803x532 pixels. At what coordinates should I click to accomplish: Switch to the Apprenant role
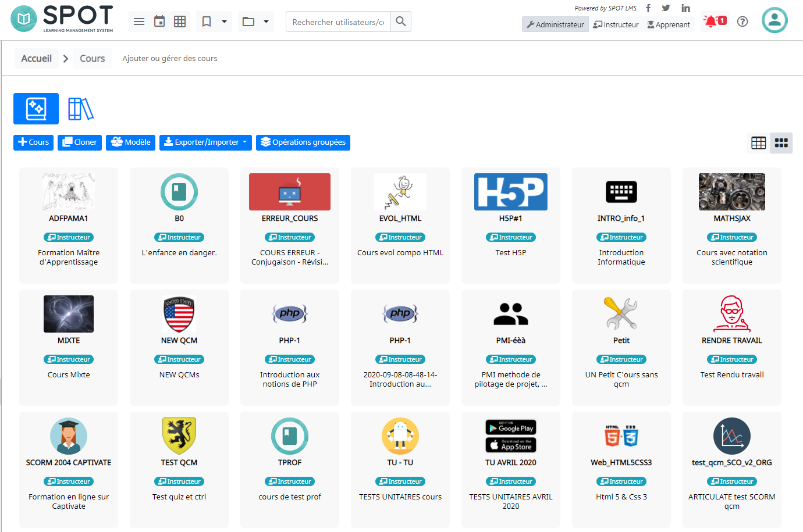(x=668, y=24)
